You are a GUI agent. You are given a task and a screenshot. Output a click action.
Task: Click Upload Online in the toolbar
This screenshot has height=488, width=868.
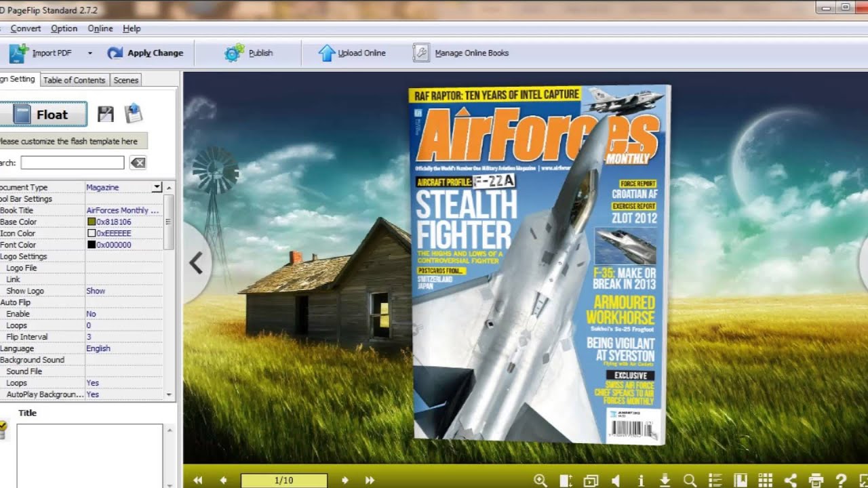tap(352, 53)
